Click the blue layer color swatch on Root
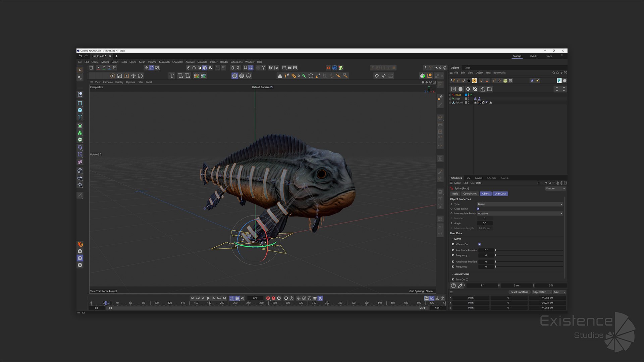The image size is (644, 362). pos(466,95)
